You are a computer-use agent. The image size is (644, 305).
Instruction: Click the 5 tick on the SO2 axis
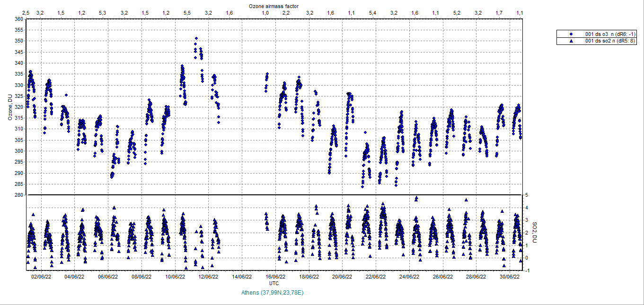coord(527,195)
